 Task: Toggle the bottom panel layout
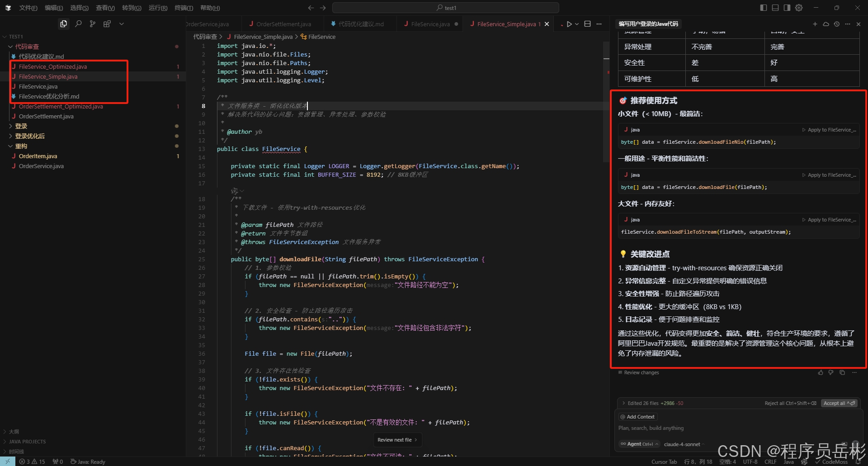coord(775,8)
